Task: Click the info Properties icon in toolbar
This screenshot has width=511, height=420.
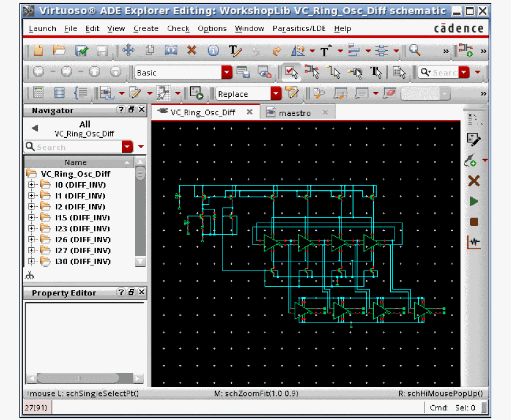Action: point(213,51)
